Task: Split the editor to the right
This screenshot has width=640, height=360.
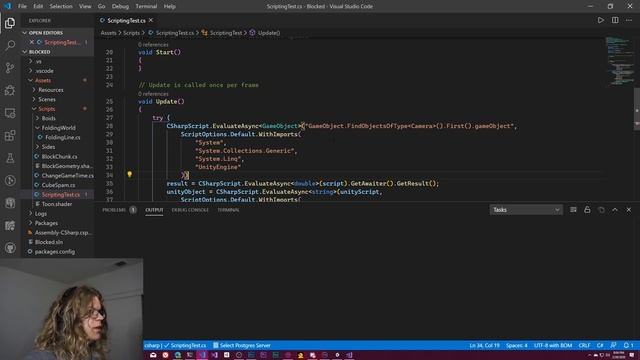Action: pos(615,20)
